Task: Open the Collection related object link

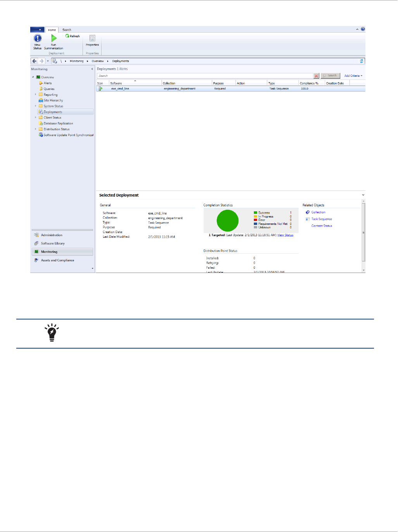Action: 318,212
